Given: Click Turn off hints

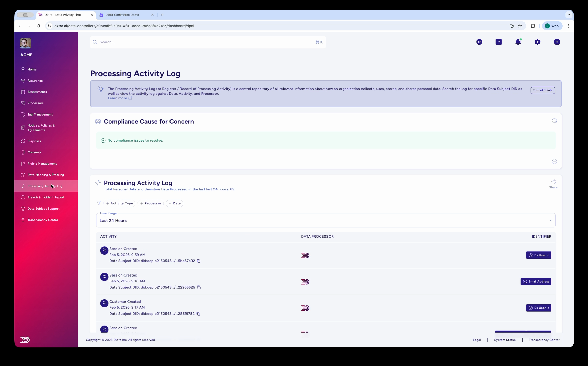Looking at the screenshot, I should click(x=542, y=90).
